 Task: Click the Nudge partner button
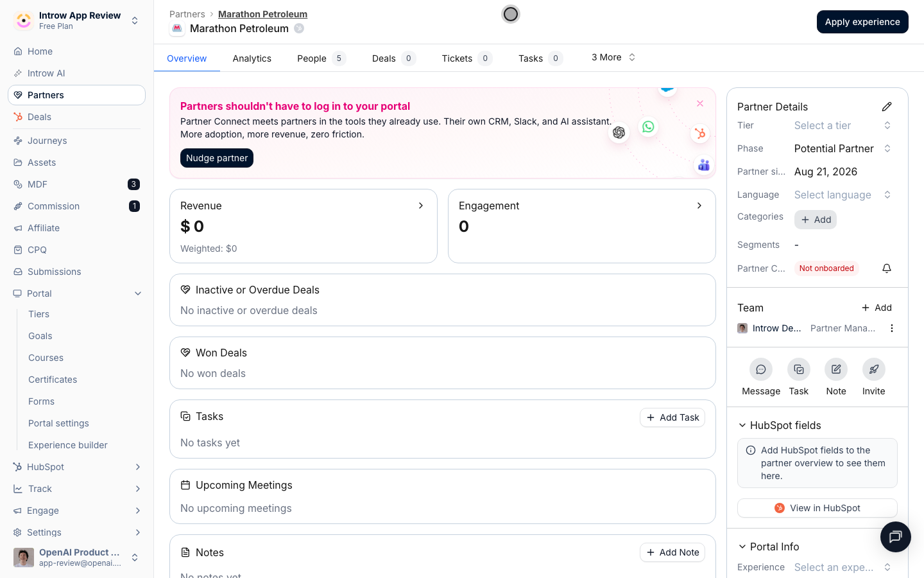(x=217, y=158)
